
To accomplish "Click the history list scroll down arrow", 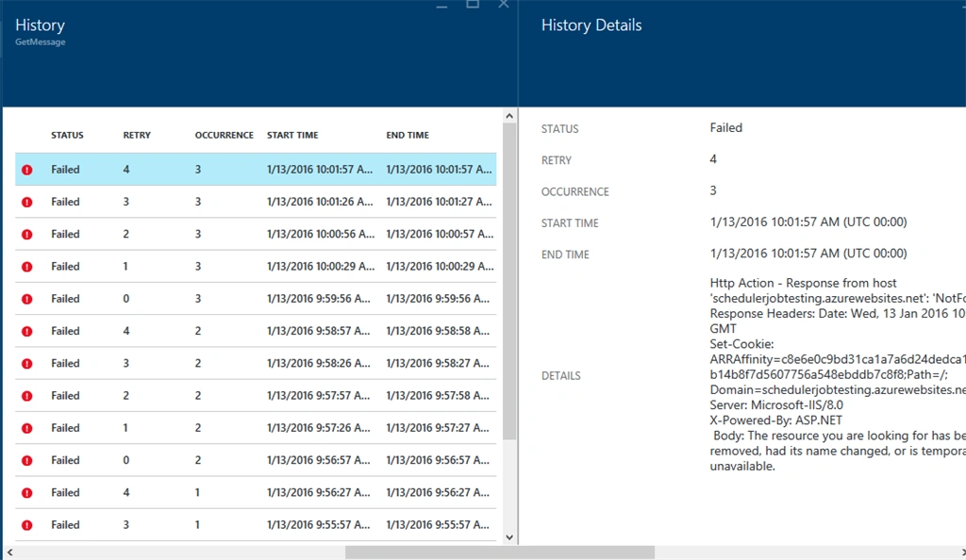I will [509, 537].
